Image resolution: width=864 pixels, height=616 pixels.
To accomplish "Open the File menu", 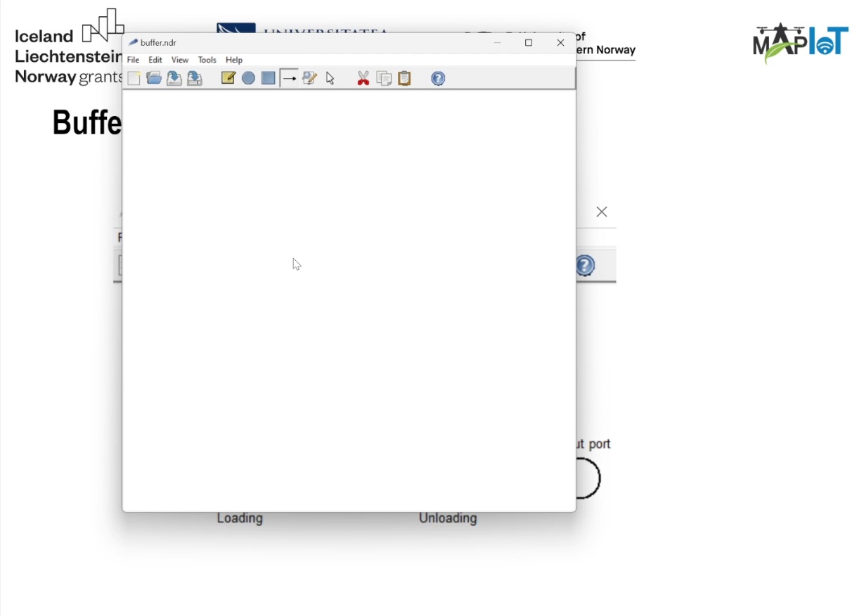I will coord(133,60).
